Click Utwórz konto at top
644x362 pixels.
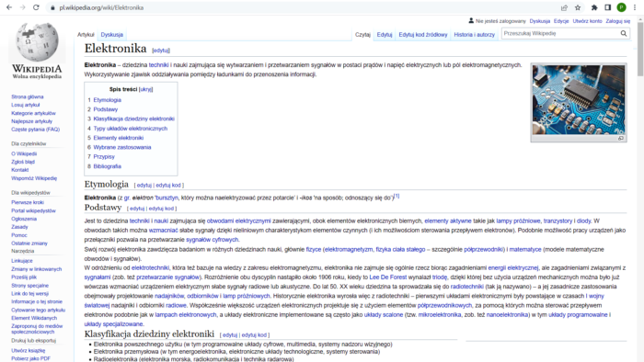tap(587, 21)
